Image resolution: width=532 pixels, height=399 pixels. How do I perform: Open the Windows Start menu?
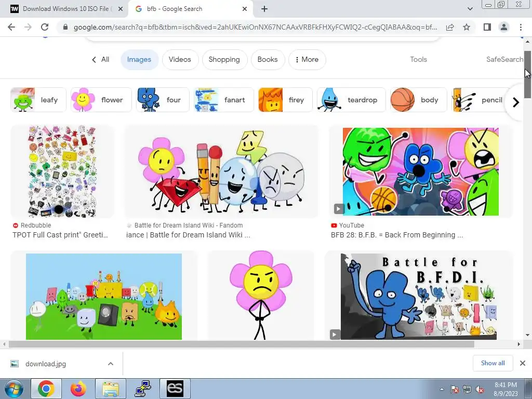pos(14,389)
